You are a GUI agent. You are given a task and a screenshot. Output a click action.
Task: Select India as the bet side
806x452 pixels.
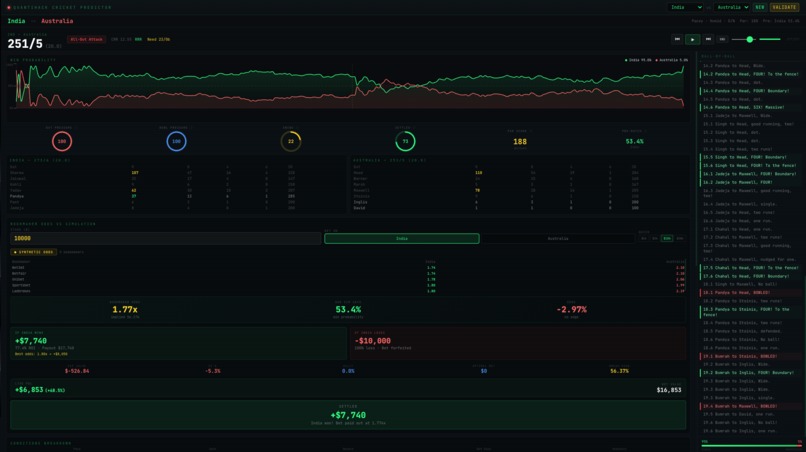[401, 238]
